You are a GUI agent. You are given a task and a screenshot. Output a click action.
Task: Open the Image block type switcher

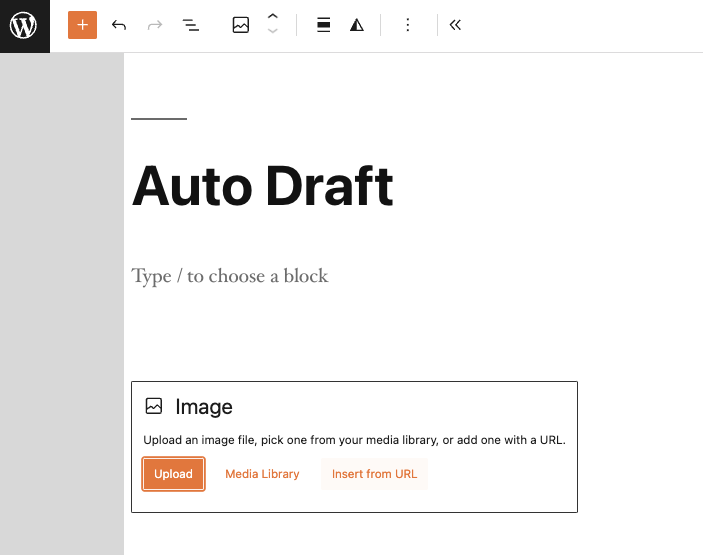click(x=240, y=26)
